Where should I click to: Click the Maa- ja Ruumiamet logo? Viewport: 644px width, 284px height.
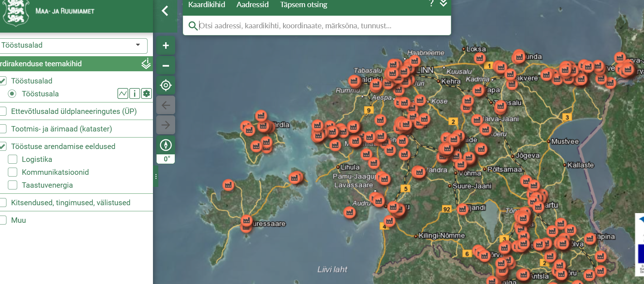click(x=15, y=12)
